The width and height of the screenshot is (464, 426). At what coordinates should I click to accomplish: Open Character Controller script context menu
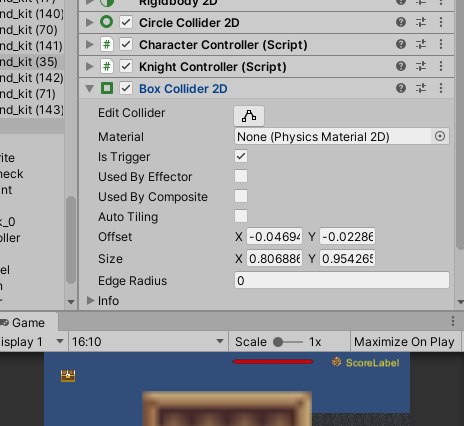(441, 44)
